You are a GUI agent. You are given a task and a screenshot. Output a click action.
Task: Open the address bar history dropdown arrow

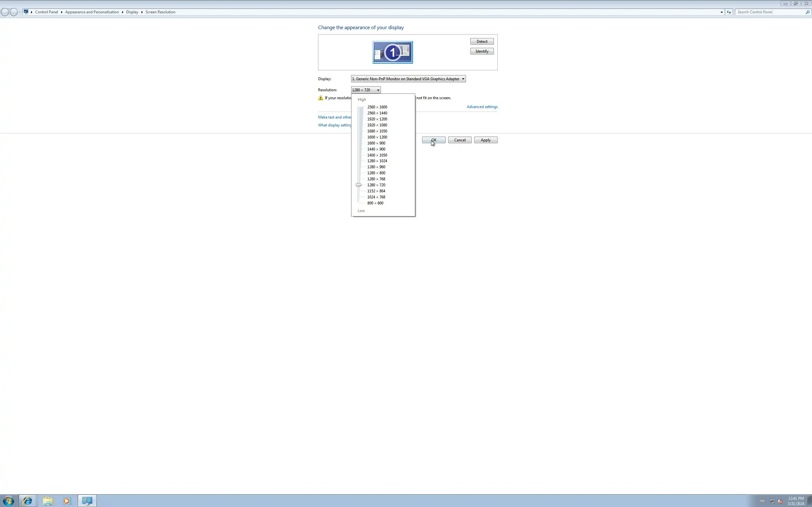pyautogui.click(x=721, y=12)
